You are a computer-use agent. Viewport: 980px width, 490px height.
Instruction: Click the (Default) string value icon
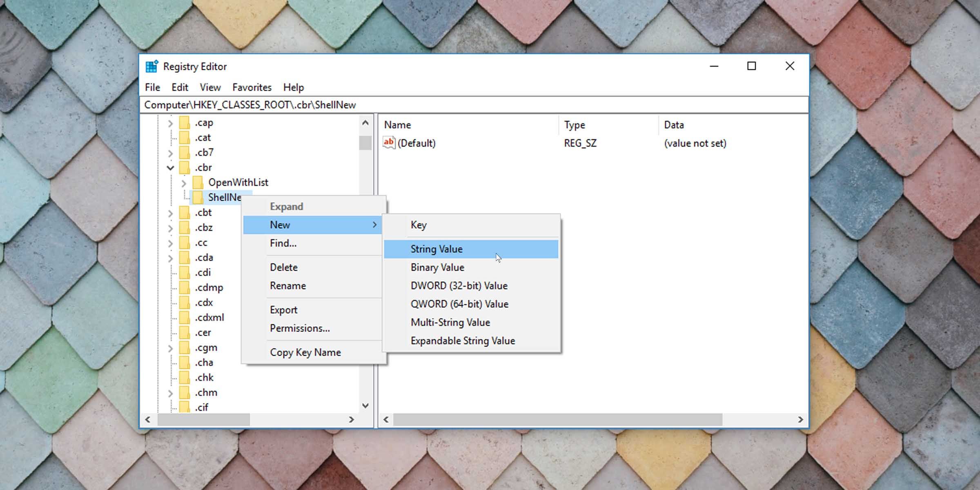389,143
